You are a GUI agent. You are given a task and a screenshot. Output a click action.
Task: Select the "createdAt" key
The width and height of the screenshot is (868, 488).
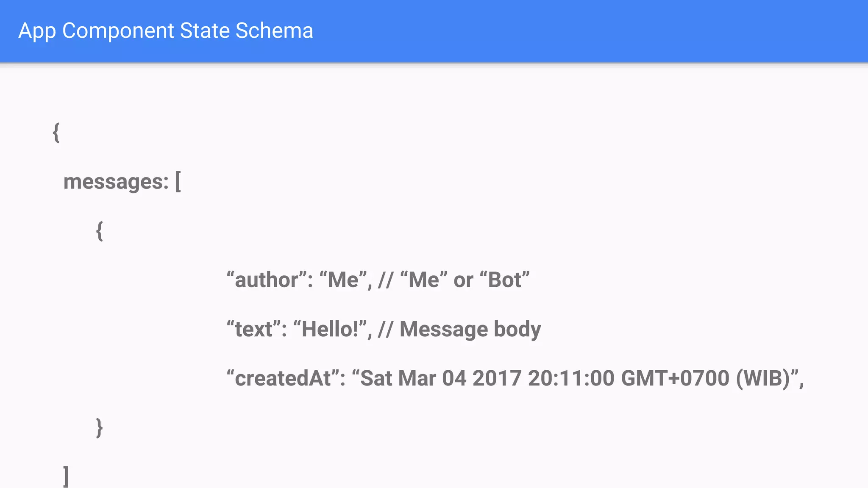click(283, 378)
